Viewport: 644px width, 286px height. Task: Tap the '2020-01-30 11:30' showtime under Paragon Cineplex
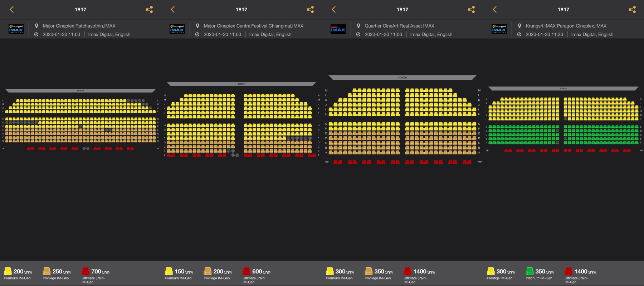tap(544, 35)
